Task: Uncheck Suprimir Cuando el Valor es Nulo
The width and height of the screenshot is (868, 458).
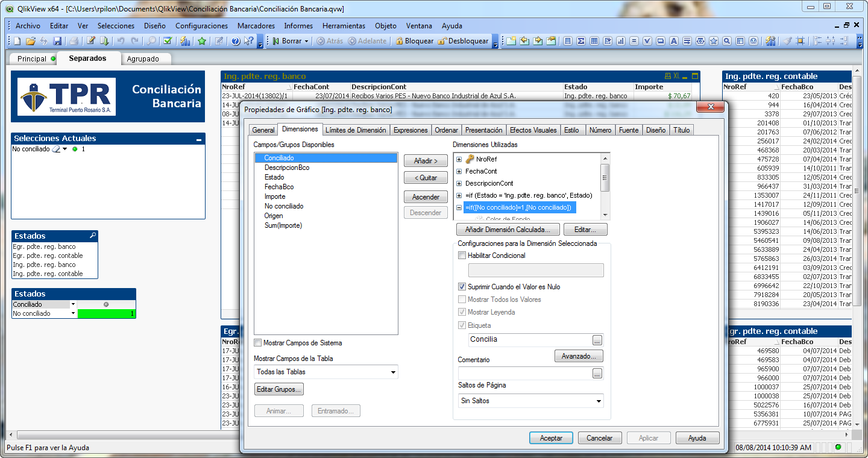Action: tap(462, 287)
